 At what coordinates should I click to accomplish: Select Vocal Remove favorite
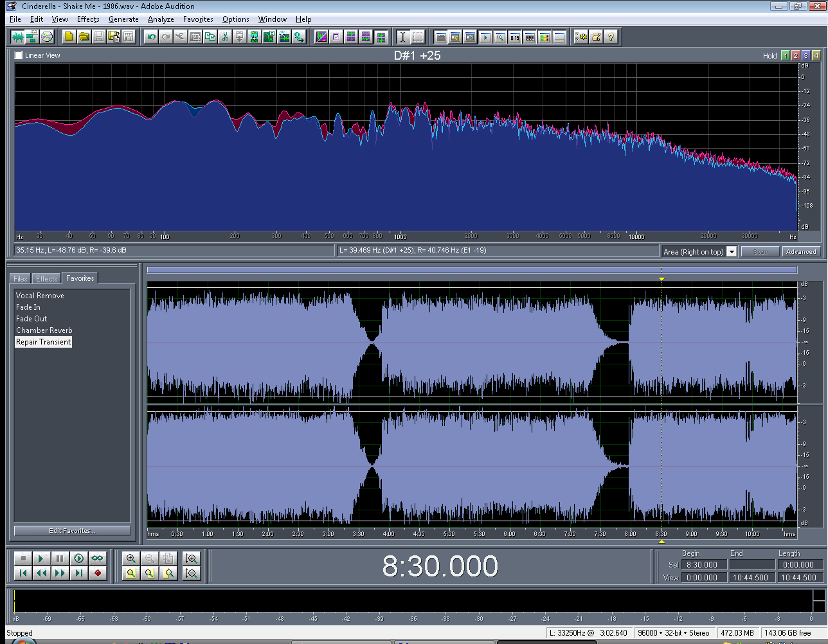pos(40,296)
